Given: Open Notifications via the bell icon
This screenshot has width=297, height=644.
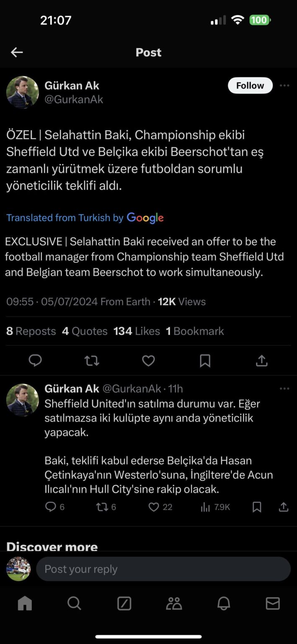Looking at the screenshot, I should click(x=223, y=604).
